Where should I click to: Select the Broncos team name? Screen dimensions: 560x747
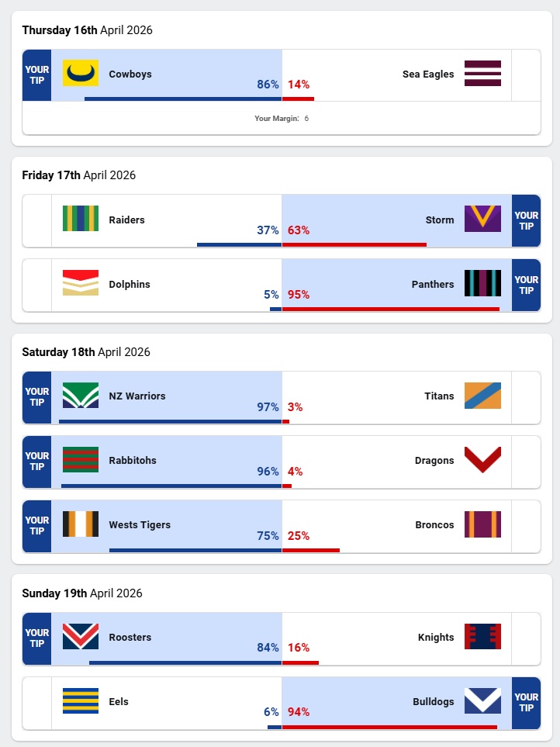coord(434,525)
